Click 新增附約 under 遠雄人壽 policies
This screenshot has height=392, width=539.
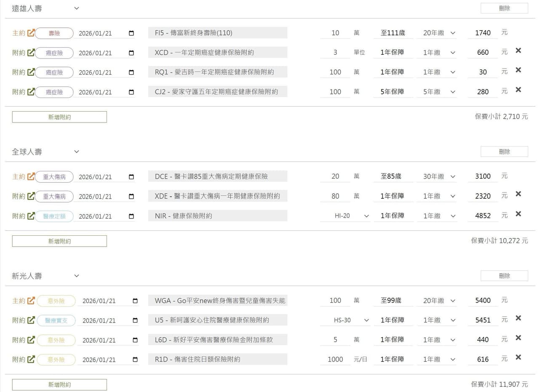coord(59,117)
